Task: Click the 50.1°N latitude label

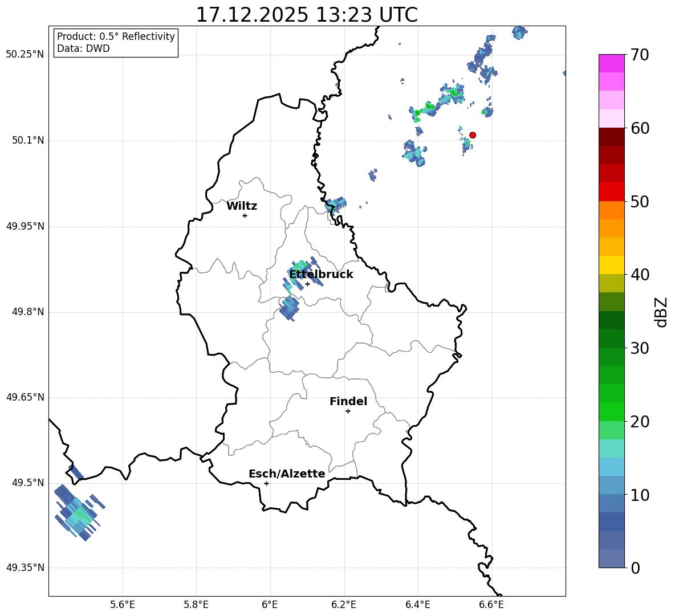Action: pos(29,140)
